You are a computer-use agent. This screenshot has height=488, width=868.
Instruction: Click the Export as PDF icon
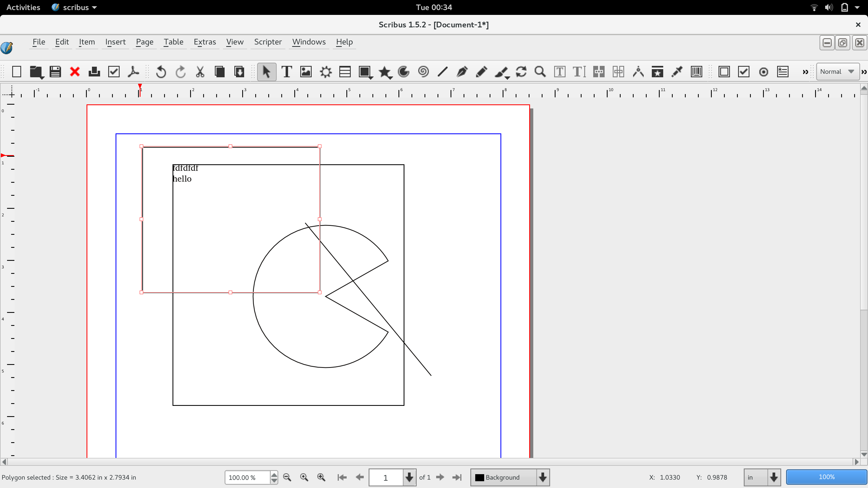coord(133,72)
